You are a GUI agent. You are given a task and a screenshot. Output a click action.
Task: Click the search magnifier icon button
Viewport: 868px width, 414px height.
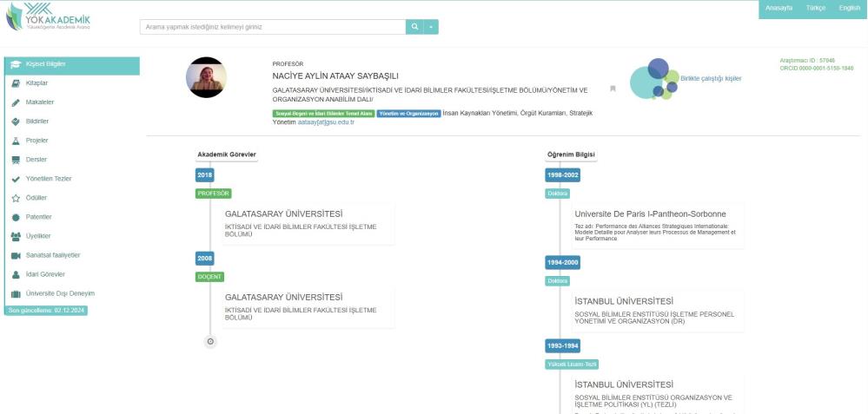(414, 27)
